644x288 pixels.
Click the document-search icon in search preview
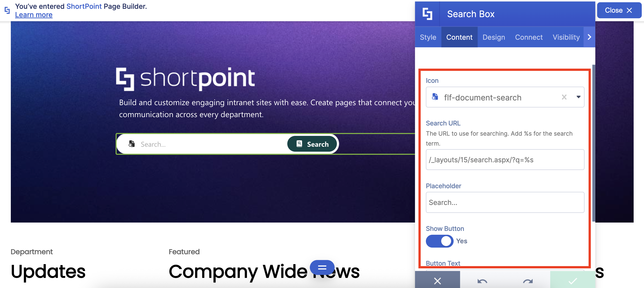[x=132, y=144]
